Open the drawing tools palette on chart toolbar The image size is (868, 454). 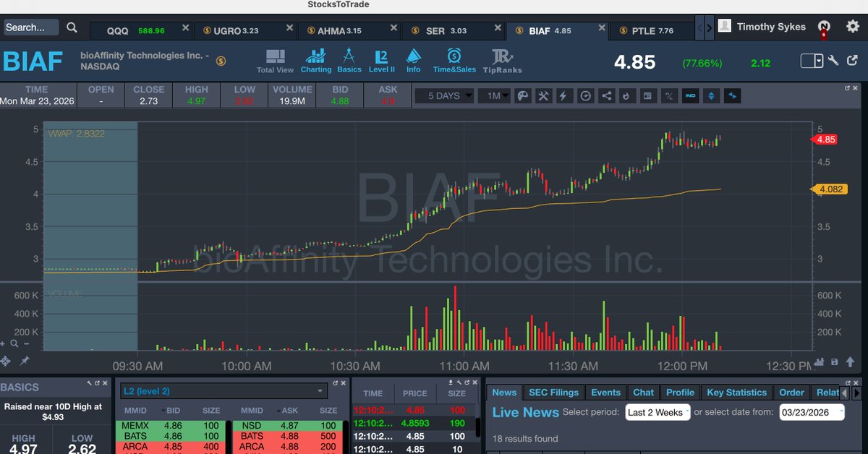[x=523, y=95]
